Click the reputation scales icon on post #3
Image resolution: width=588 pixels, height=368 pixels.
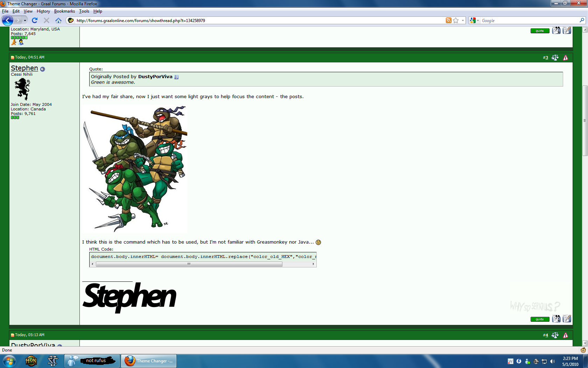(x=555, y=57)
